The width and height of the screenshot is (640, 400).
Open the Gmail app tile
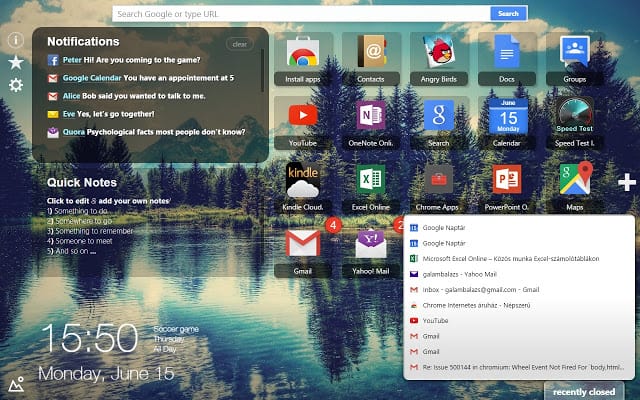pyautogui.click(x=303, y=251)
